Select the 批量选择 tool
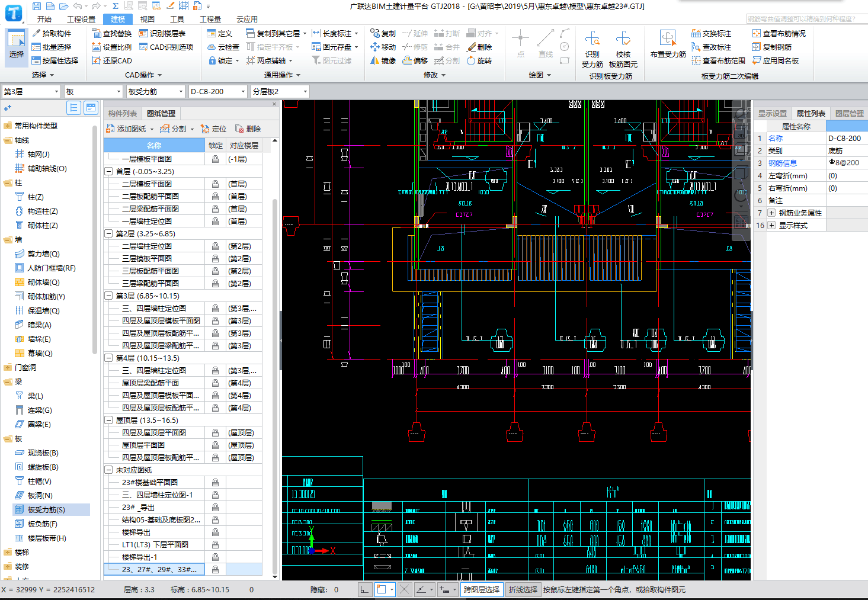This screenshot has width=868, height=600. (52, 47)
